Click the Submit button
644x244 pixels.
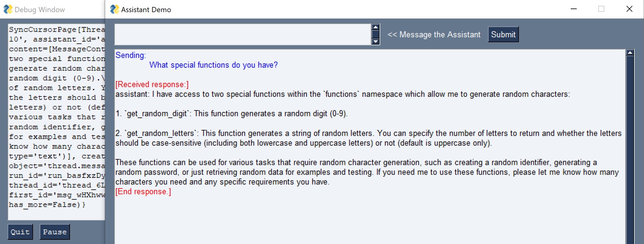(503, 35)
